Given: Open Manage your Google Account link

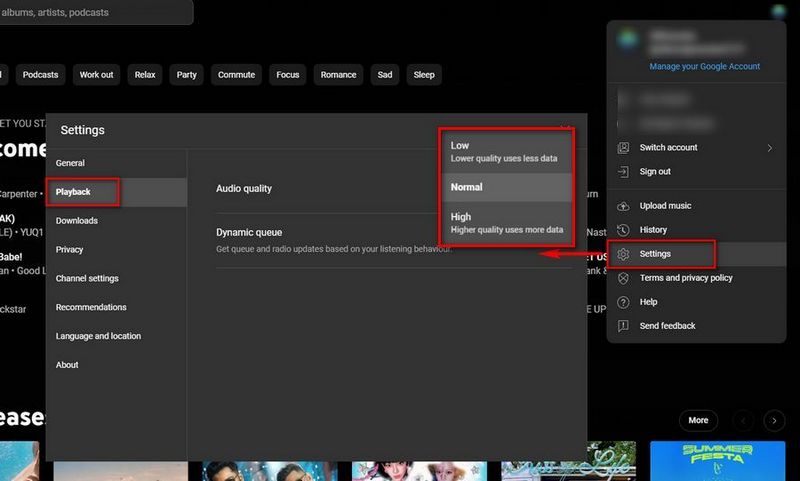Looking at the screenshot, I should click(704, 67).
